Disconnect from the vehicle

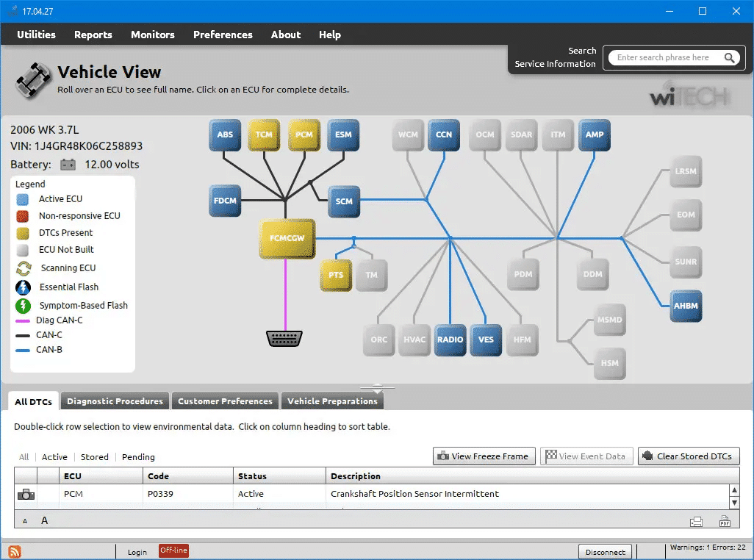pyautogui.click(x=605, y=551)
